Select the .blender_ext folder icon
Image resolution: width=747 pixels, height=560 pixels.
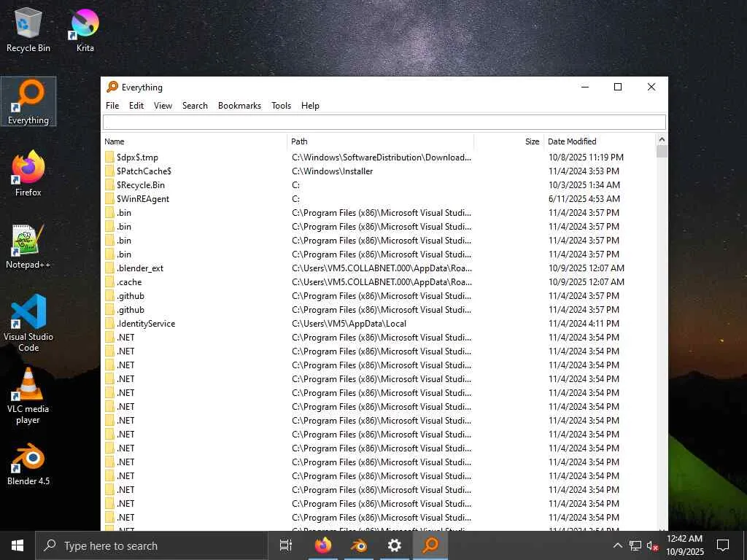coord(109,268)
